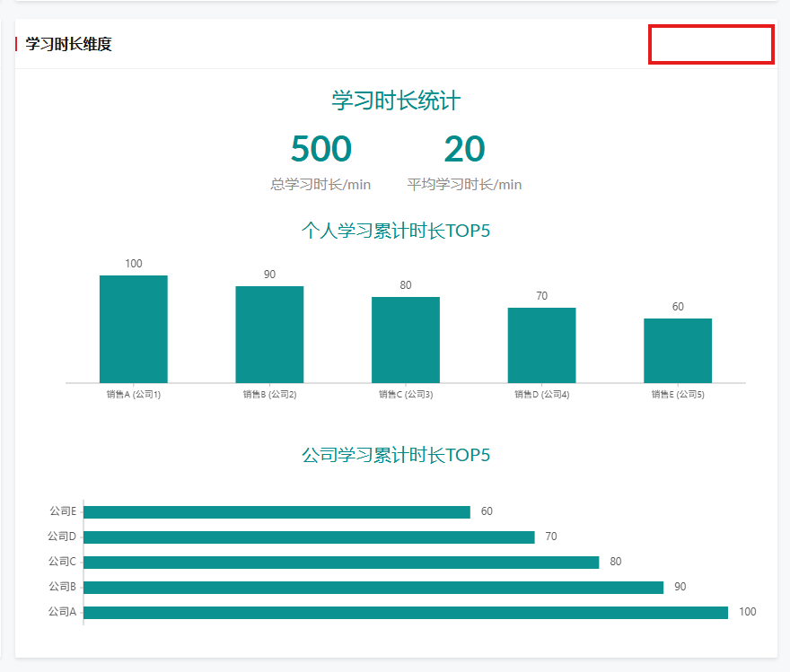Select the 公司D horizontal bar
The image size is (790, 672).
(308, 537)
